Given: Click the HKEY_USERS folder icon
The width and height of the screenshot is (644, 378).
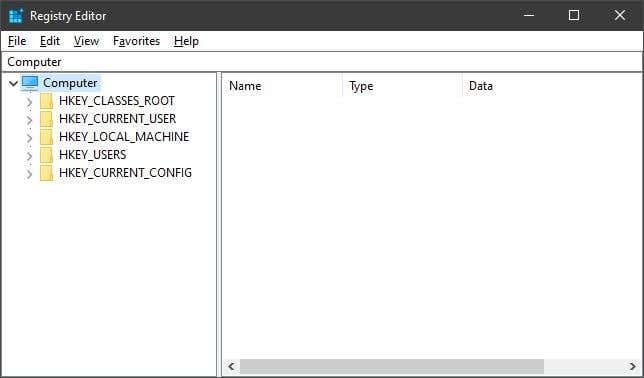Looking at the screenshot, I should click(46, 155).
